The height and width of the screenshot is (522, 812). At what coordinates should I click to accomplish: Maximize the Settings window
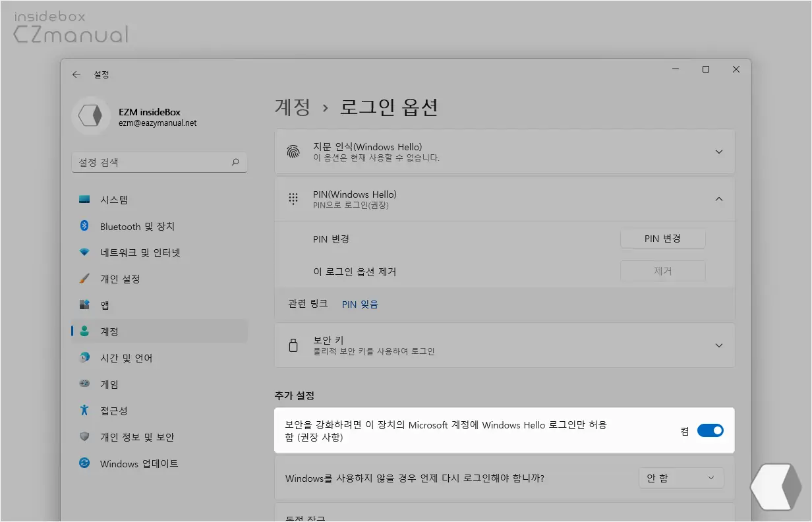(x=705, y=69)
